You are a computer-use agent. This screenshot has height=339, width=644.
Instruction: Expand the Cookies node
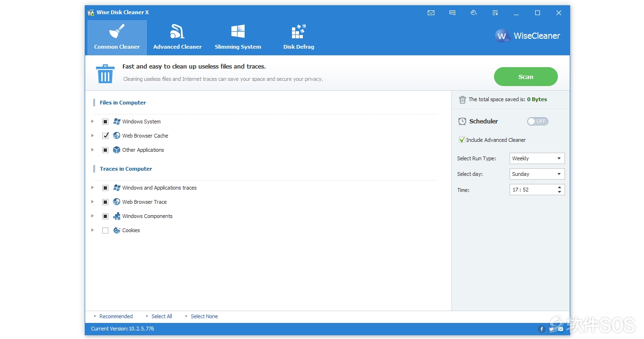click(93, 230)
